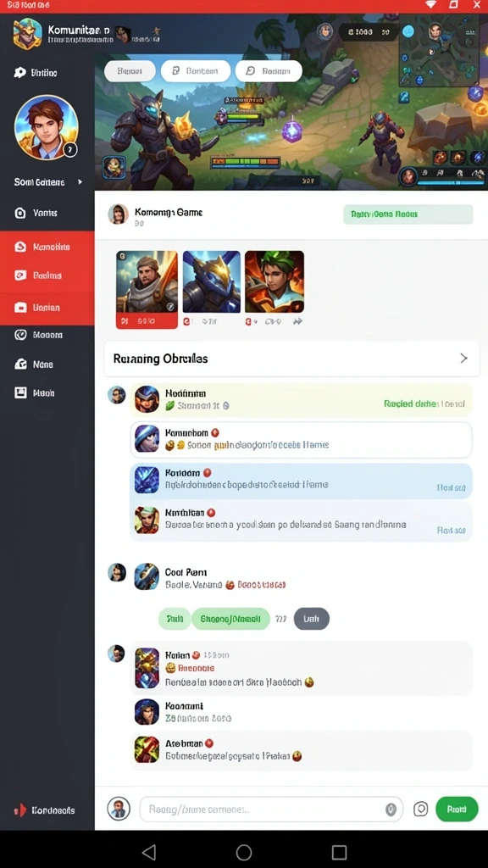
Task: Toggle the small green Snlt chip
Action: pyautogui.click(x=175, y=619)
